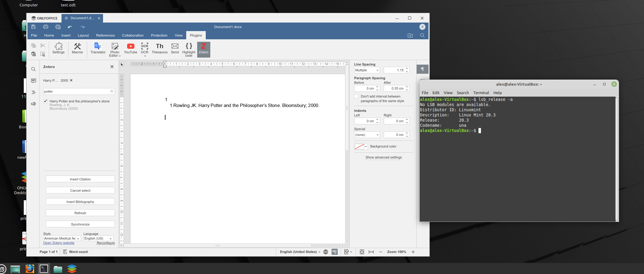644x274 pixels.
Task: Open the YouTube plugin
Action: point(130,48)
